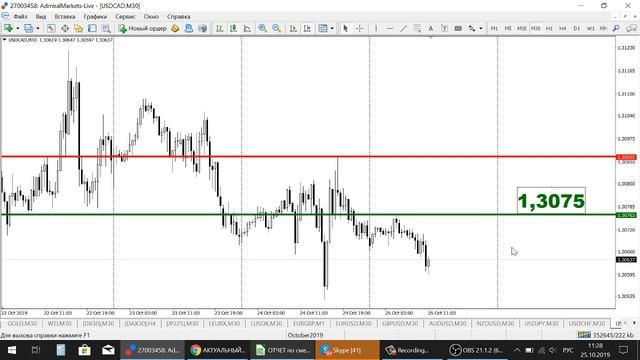640x360 pixels.
Task: Open the blue magnifier search icon
Action: tap(616, 28)
